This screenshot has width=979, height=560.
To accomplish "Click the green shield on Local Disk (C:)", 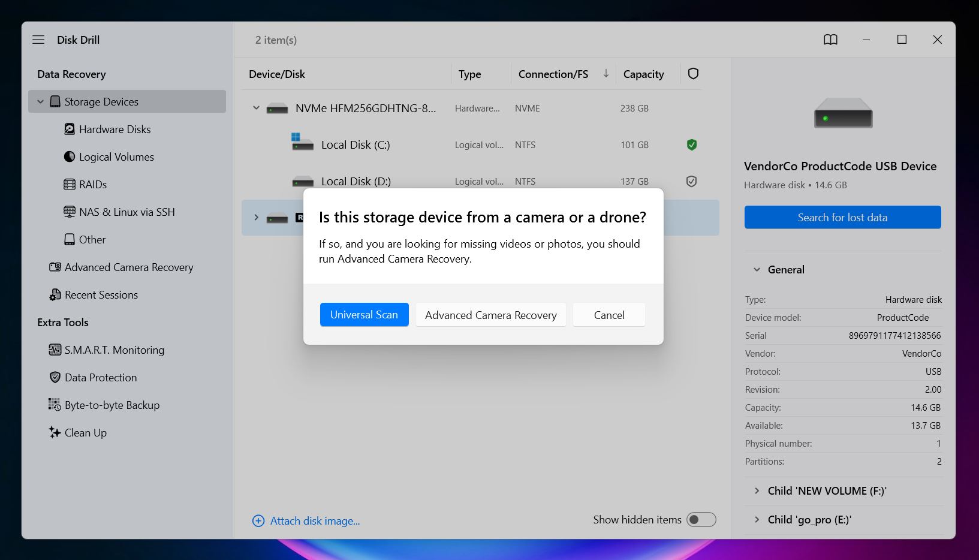I will click(x=692, y=144).
